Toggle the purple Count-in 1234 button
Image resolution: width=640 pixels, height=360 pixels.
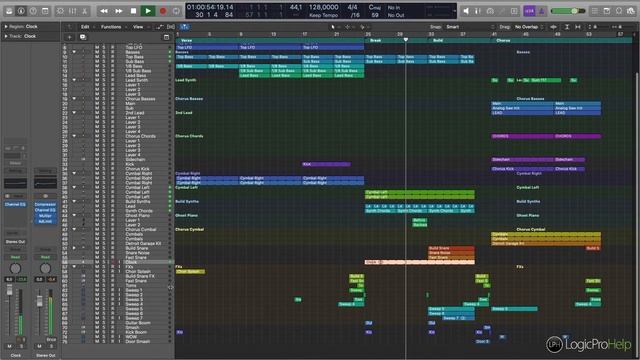(x=529, y=11)
